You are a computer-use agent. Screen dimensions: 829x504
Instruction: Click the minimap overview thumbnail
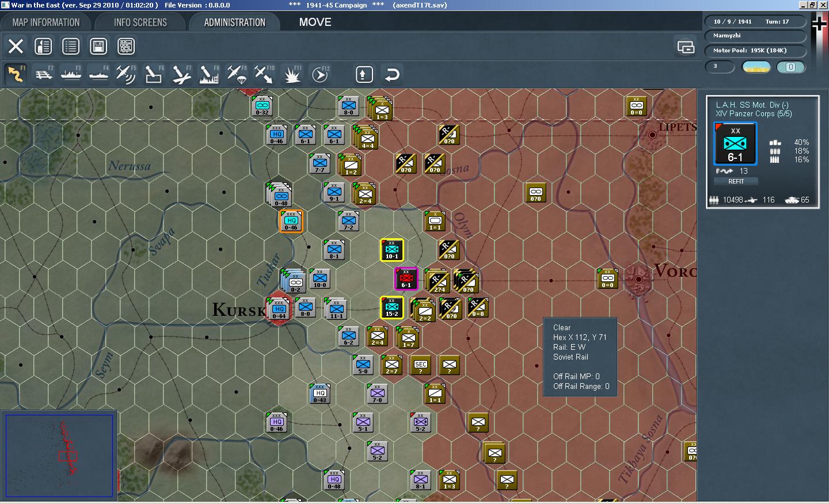(x=59, y=455)
